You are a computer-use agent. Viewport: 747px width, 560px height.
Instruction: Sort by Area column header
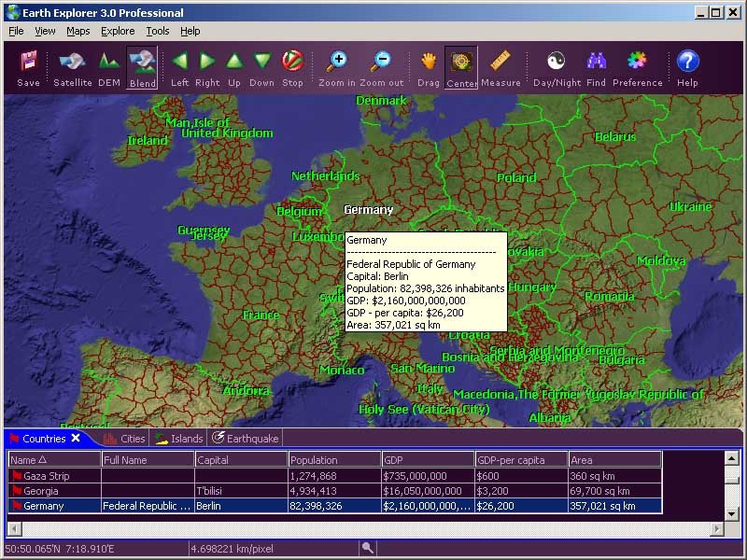[x=615, y=460]
